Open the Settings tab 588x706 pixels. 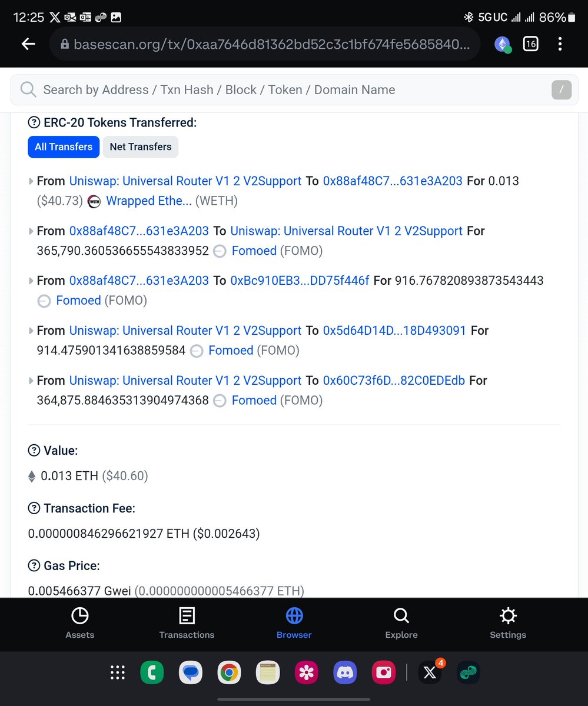508,624
